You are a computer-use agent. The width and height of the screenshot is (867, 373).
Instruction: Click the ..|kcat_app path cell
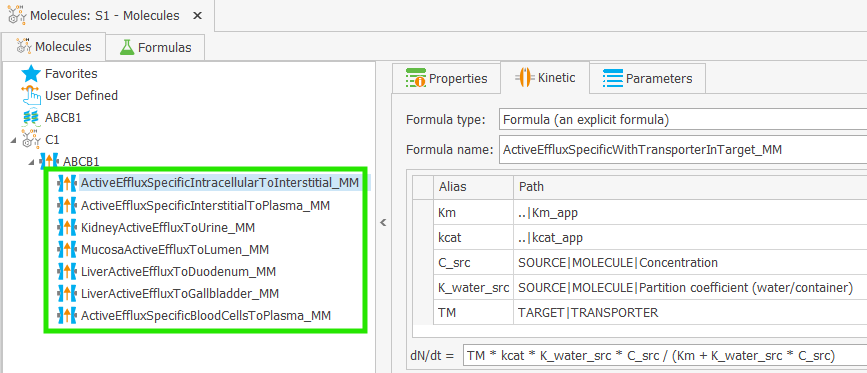[x=690, y=238]
